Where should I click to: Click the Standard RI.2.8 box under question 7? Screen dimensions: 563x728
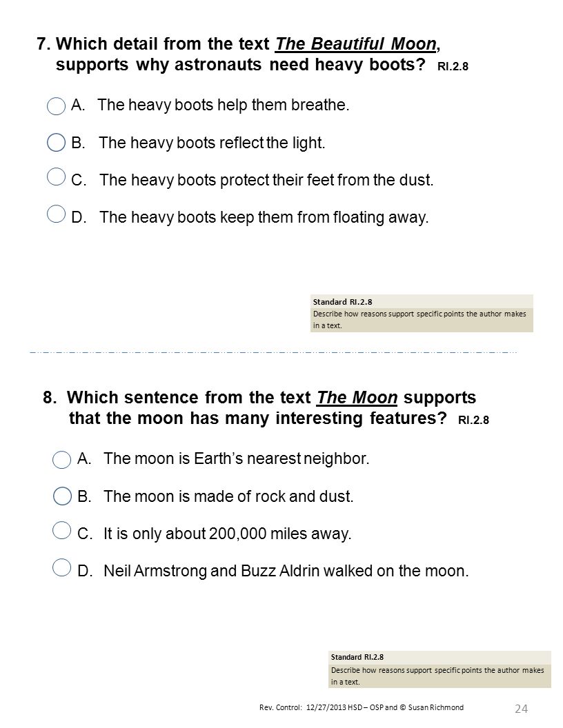pos(422,314)
